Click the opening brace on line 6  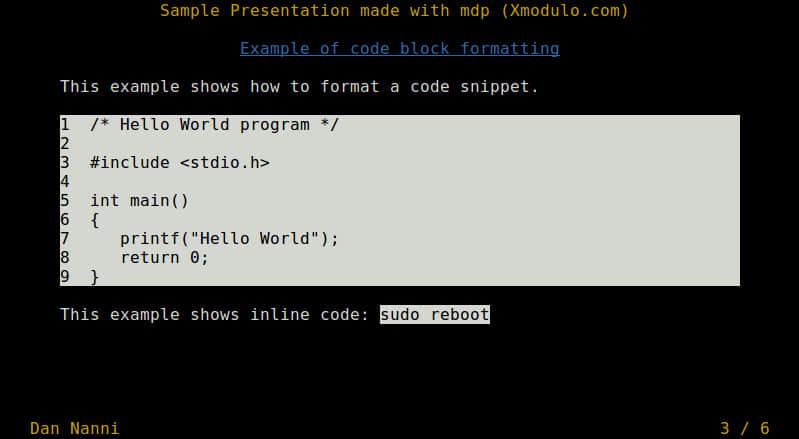click(95, 220)
